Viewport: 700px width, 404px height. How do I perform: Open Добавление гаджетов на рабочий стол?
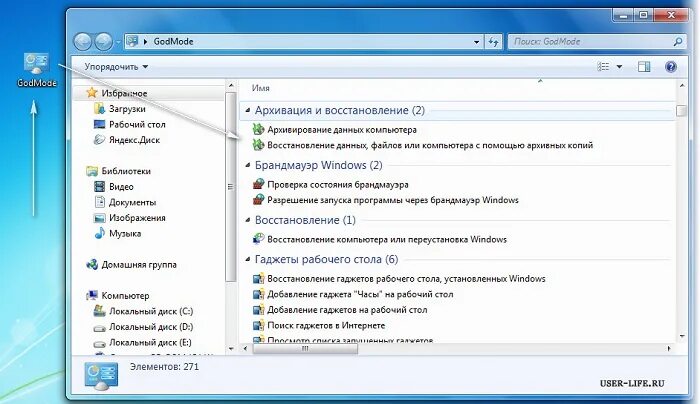tap(347, 310)
